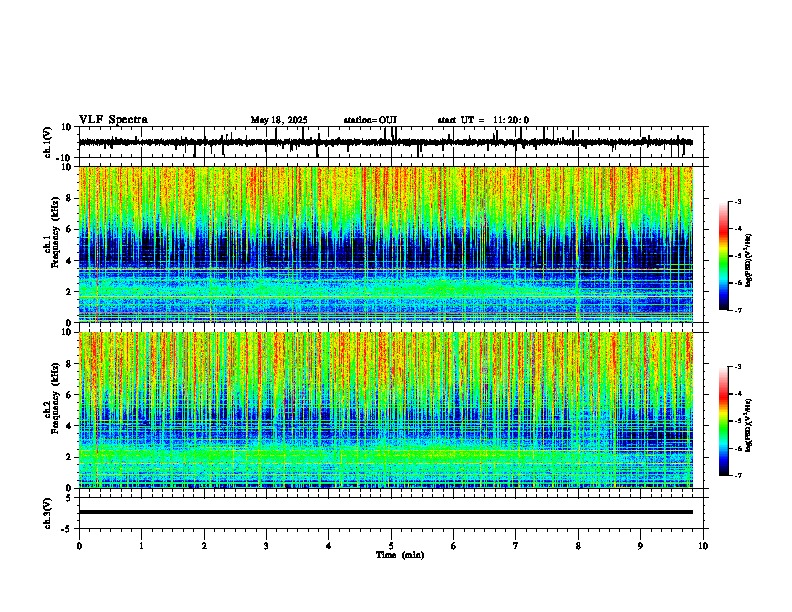
Task: Select the "start UT = 11:20:0" text
Action: pos(483,120)
